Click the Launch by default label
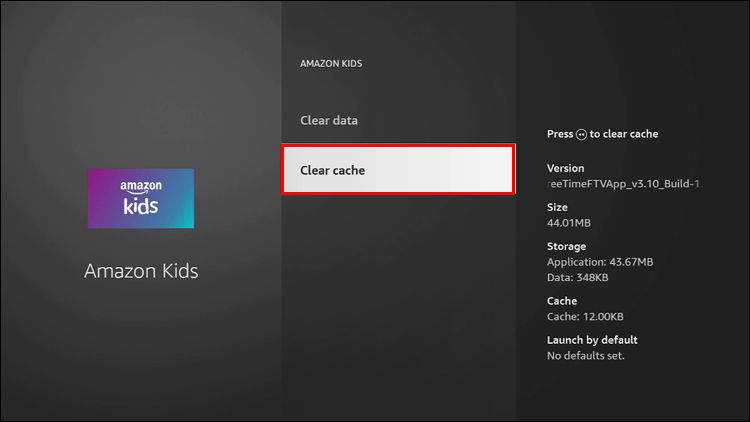 tap(592, 340)
